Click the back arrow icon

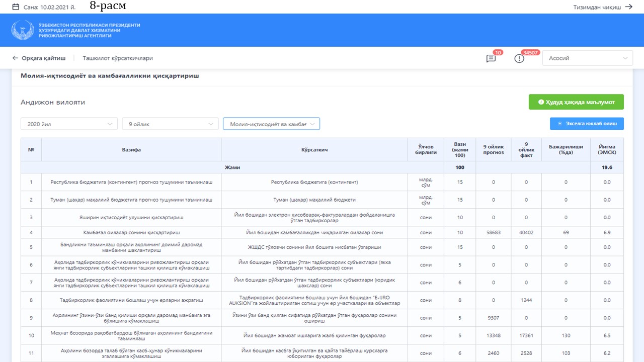[x=16, y=58]
